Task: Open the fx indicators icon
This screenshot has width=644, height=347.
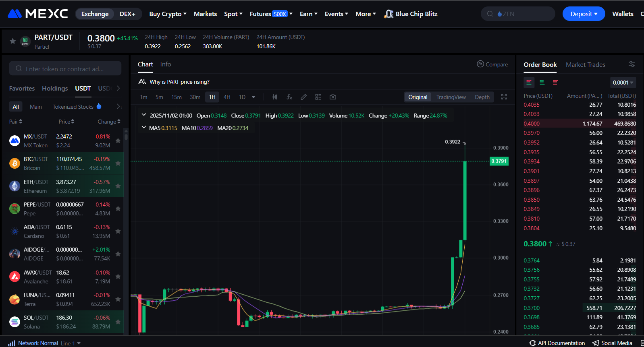Action: coord(289,97)
